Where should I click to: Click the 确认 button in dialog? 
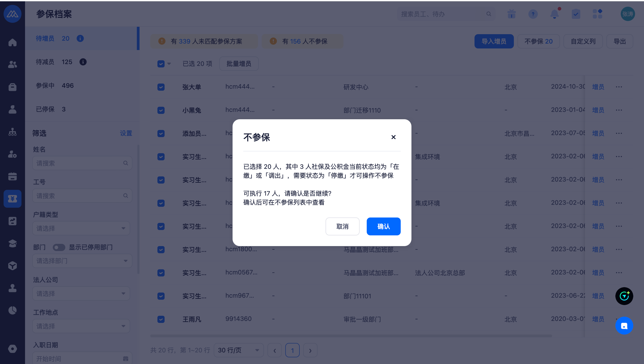383,226
